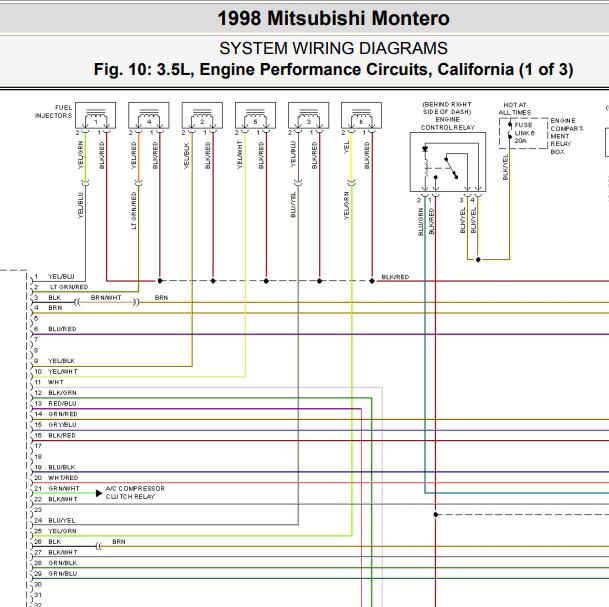Click the fuel injector 1 symbol
The image size is (609, 607).
pos(95,115)
